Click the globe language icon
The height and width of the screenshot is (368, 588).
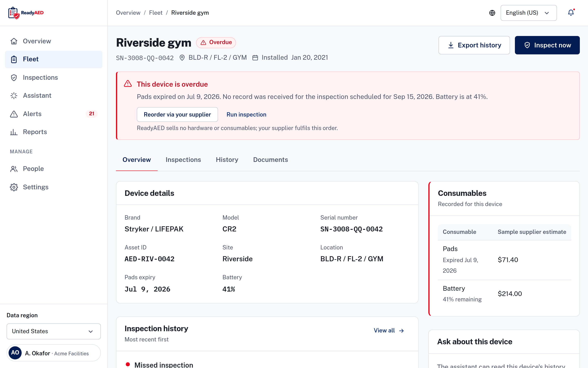(x=492, y=13)
